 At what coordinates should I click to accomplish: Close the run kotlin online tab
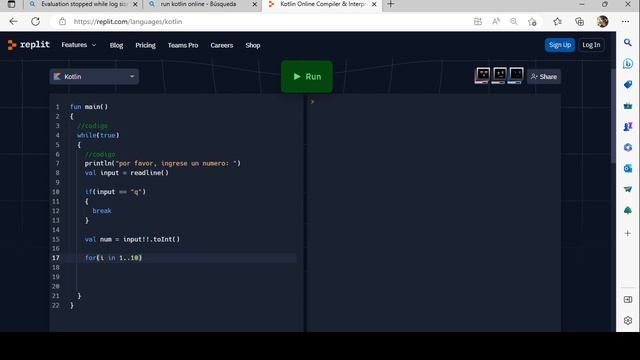[254, 4]
